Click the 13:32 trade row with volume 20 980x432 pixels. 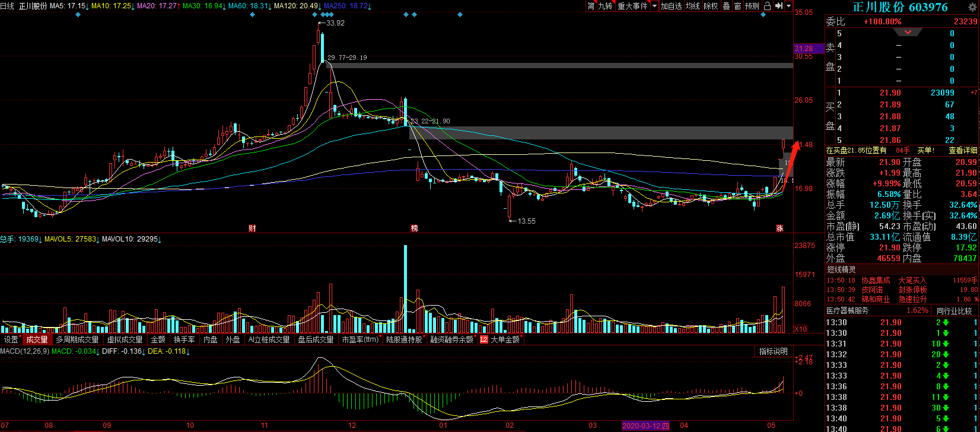pyautogui.click(x=902, y=354)
